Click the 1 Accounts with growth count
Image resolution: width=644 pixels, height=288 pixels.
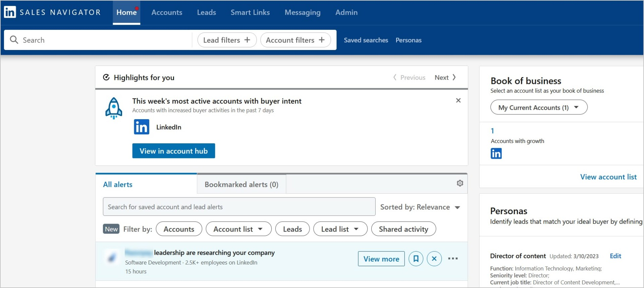[492, 131]
